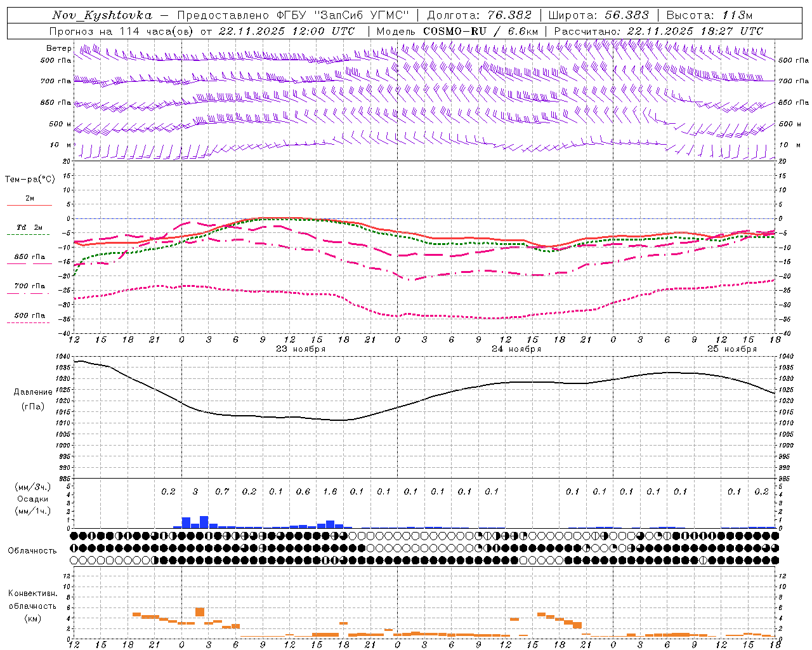The height and width of the screenshot is (650, 812).
Task: Select the text Предоставлено ФГБУ "ЗапСиб УГМС"
Action: click(293, 15)
